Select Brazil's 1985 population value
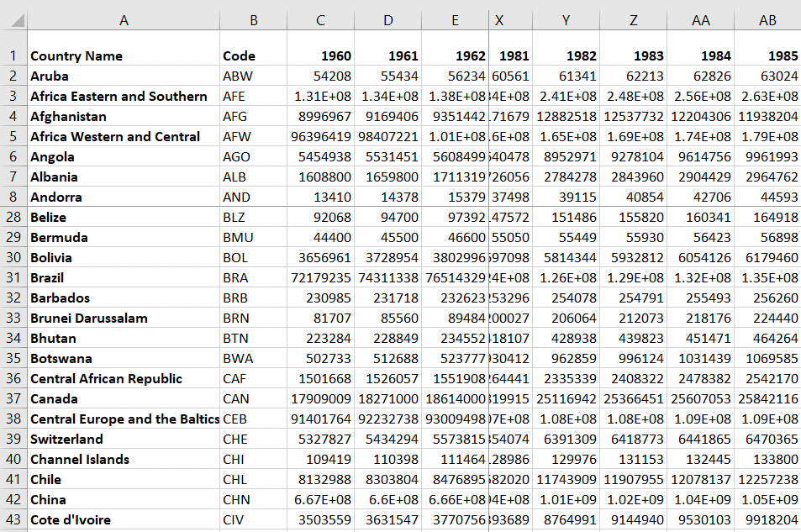The image size is (801, 532). (767, 277)
